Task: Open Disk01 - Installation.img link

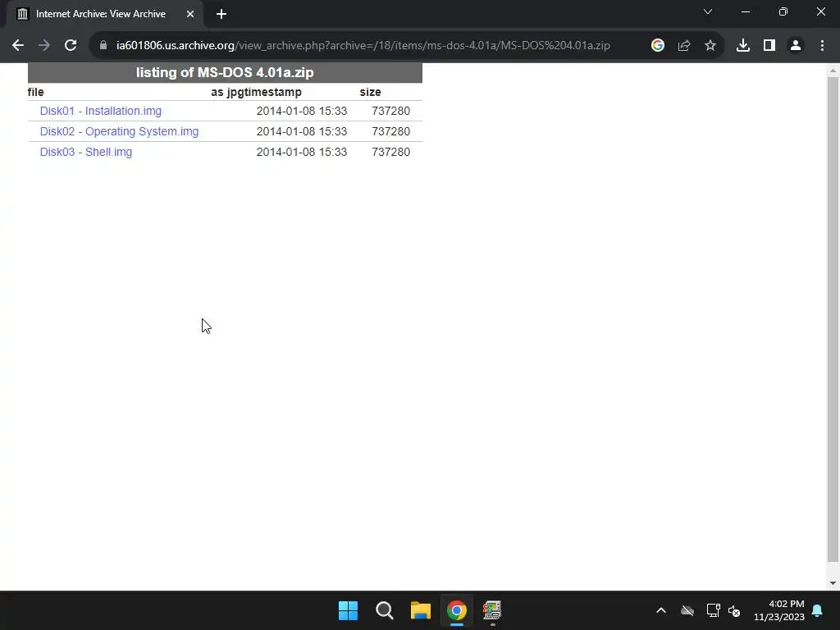Action: click(101, 111)
